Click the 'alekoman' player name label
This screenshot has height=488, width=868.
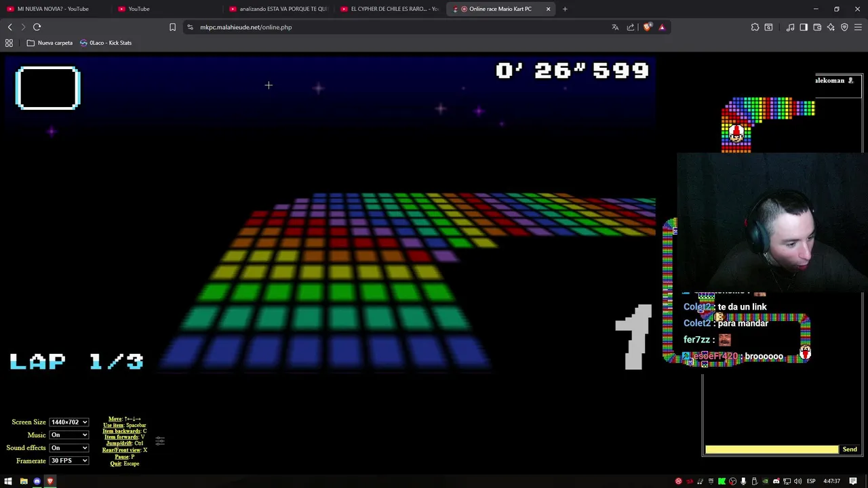tap(829, 81)
